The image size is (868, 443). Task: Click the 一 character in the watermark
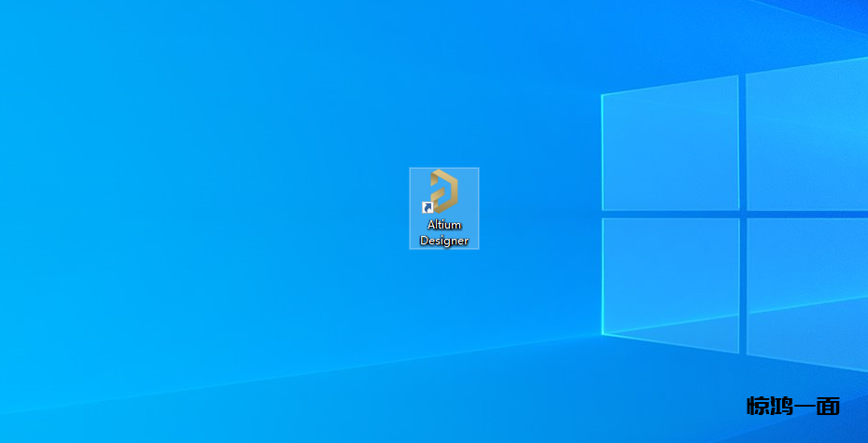805,406
